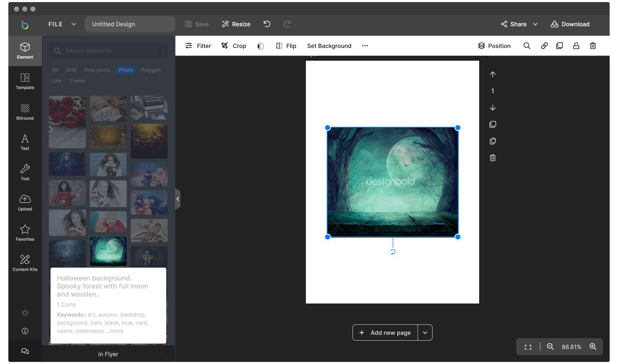618x364 pixels.
Task: Open the transparency circle icon
Action: pos(260,46)
